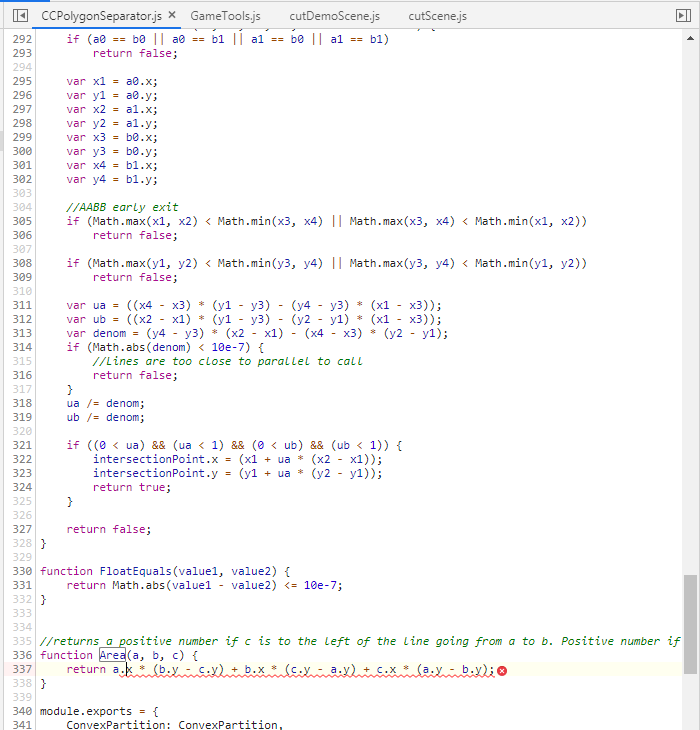The image size is (700, 730).
Task: Click 'Math.abs(denom)' on line 314
Action: 142,347
